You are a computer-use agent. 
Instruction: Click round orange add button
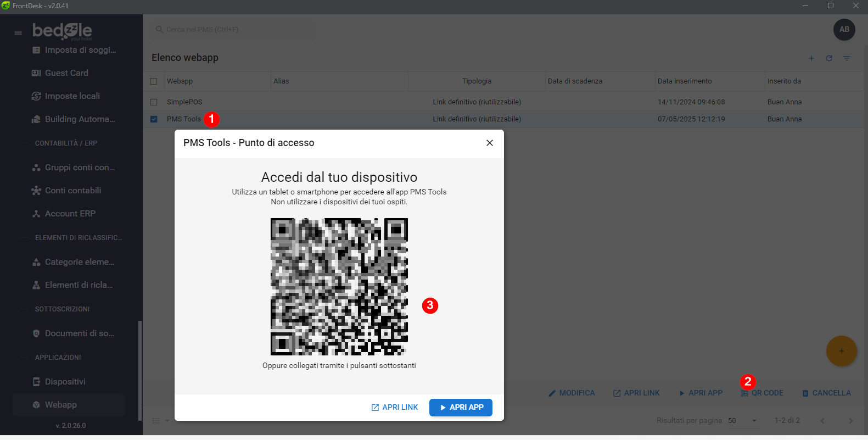(842, 351)
